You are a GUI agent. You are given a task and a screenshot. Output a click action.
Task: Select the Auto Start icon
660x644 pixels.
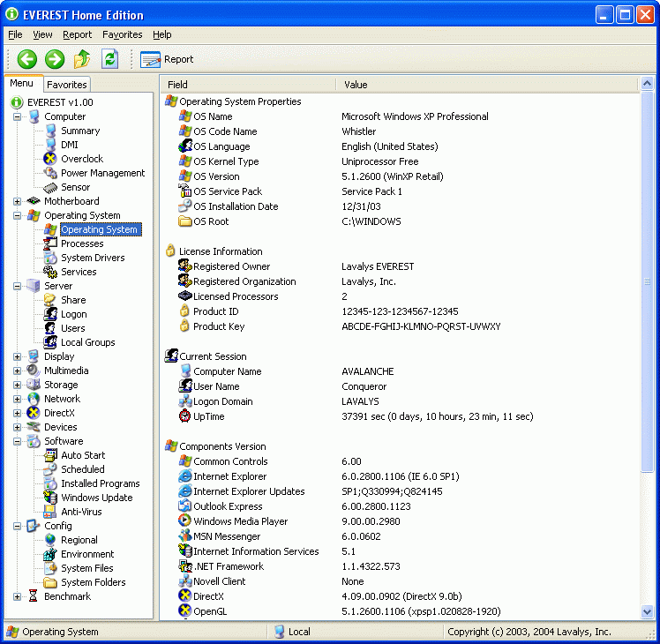(x=50, y=455)
